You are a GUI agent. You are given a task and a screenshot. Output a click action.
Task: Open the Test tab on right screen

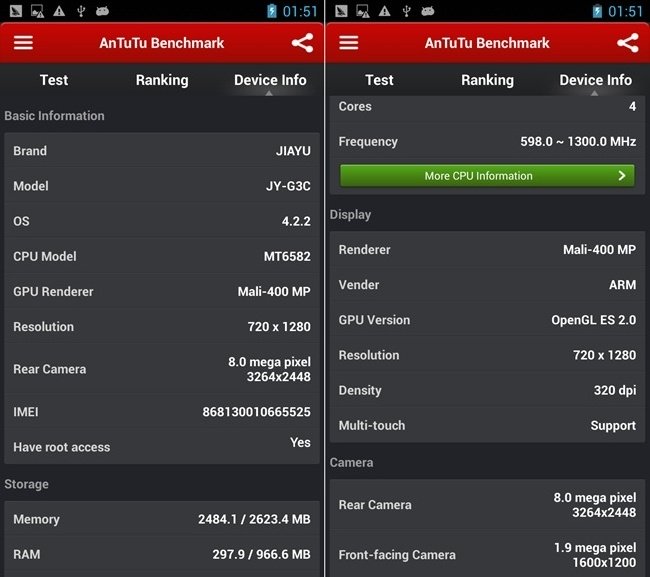pyautogui.click(x=379, y=80)
